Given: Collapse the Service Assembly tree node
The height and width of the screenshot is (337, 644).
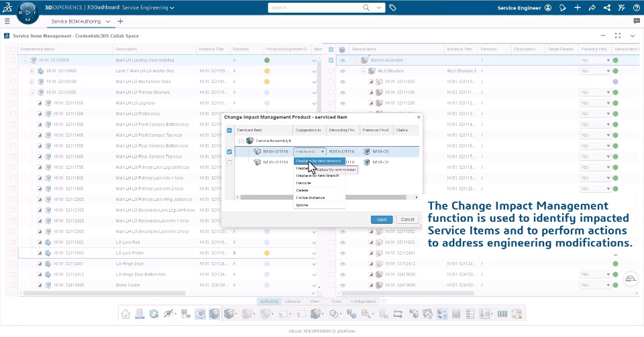Looking at the screenshot, I should [x=356, y=60].
